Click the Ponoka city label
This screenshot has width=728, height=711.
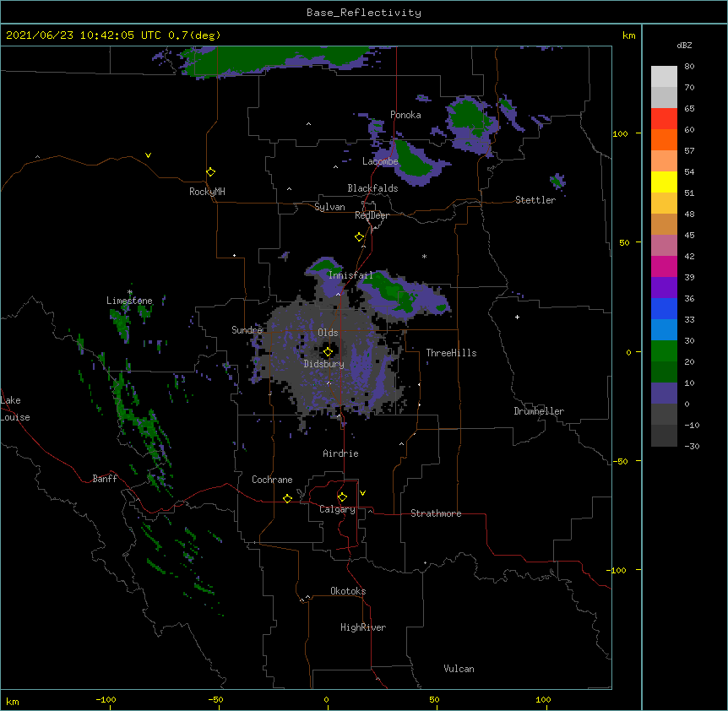tap(405, 115)
